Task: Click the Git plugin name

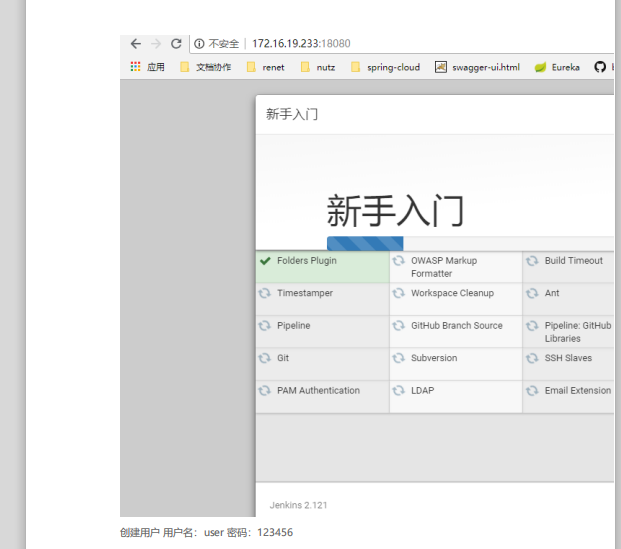Action: point(283,358)
